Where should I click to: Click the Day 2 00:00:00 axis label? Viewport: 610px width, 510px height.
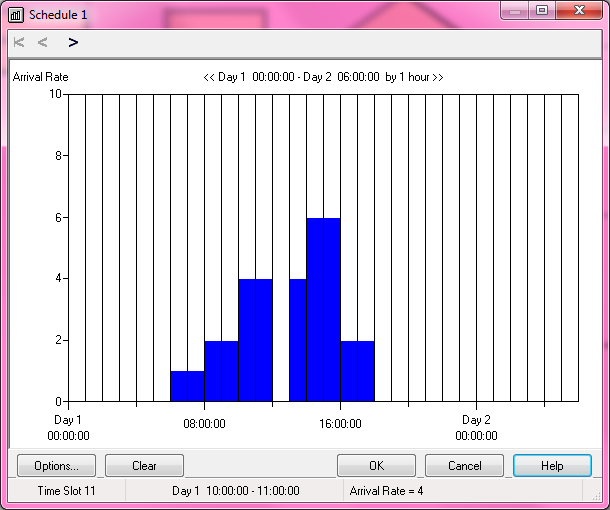(476, 428)
